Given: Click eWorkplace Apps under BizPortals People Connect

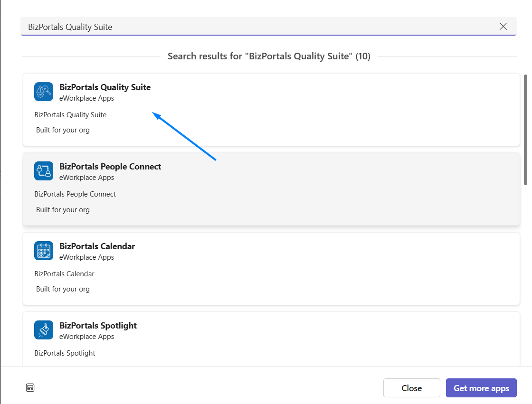Looking at the screenshot, I should 86,178.
